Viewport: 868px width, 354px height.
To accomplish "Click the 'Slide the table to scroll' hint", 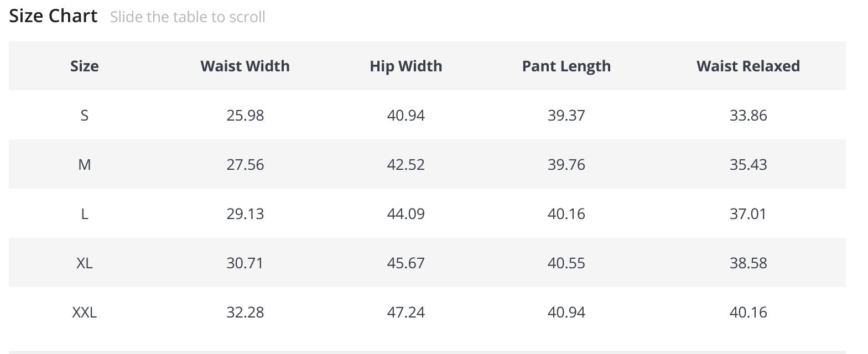I will tap(188, 17).
